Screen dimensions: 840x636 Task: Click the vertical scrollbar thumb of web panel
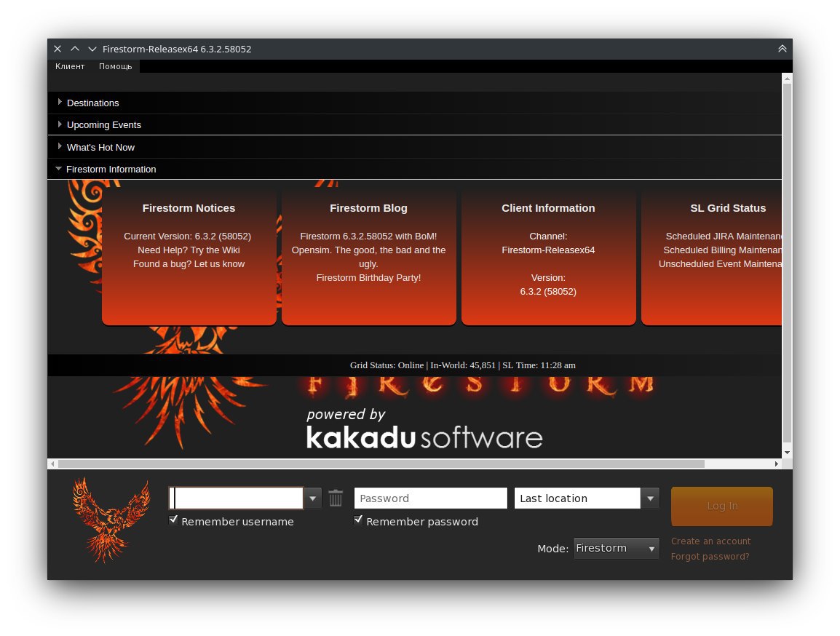[x=787, y=262]
